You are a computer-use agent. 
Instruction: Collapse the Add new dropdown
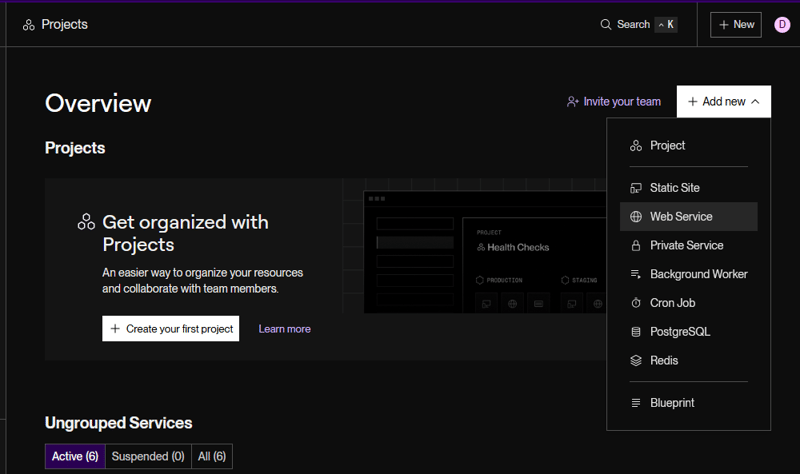coord(723,102)
